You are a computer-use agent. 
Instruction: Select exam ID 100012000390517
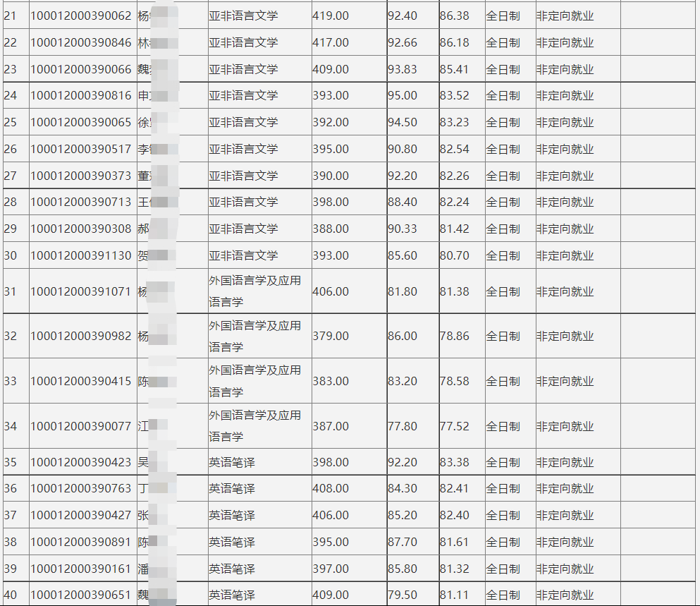click(81, 150)
